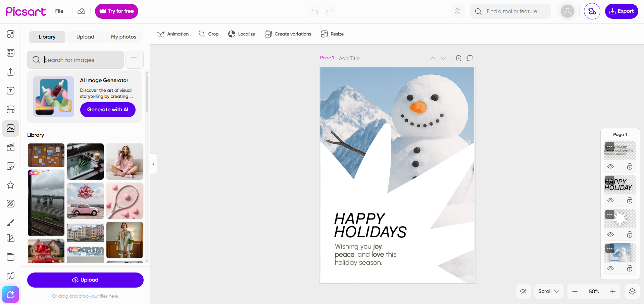The width and height of the screenshot is (644, 304).
Task: Open the Resize tool in the toolbar
Action: [x=332, y=34]
